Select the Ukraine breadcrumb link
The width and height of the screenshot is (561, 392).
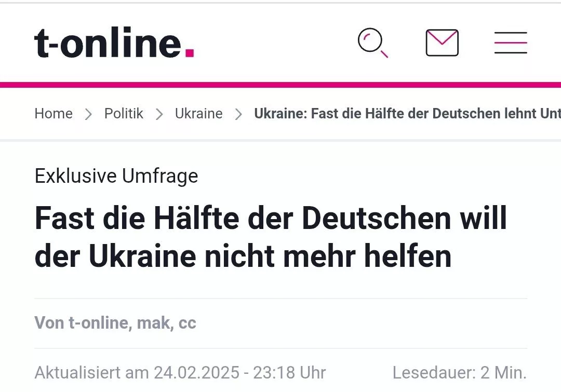click(198, 114)
